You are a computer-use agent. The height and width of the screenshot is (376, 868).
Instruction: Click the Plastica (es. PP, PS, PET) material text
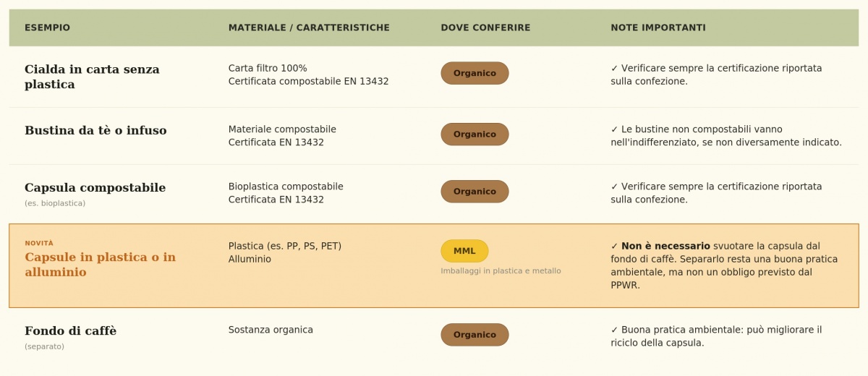[285, 246]
